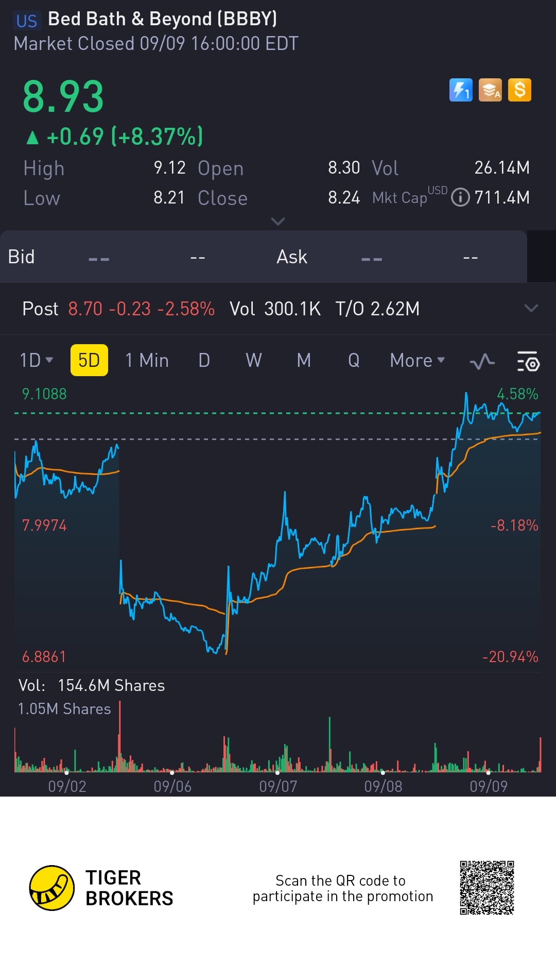Switch chart to daily D interval
Viewport: 556px width, 980px height.
click(204, 360)
